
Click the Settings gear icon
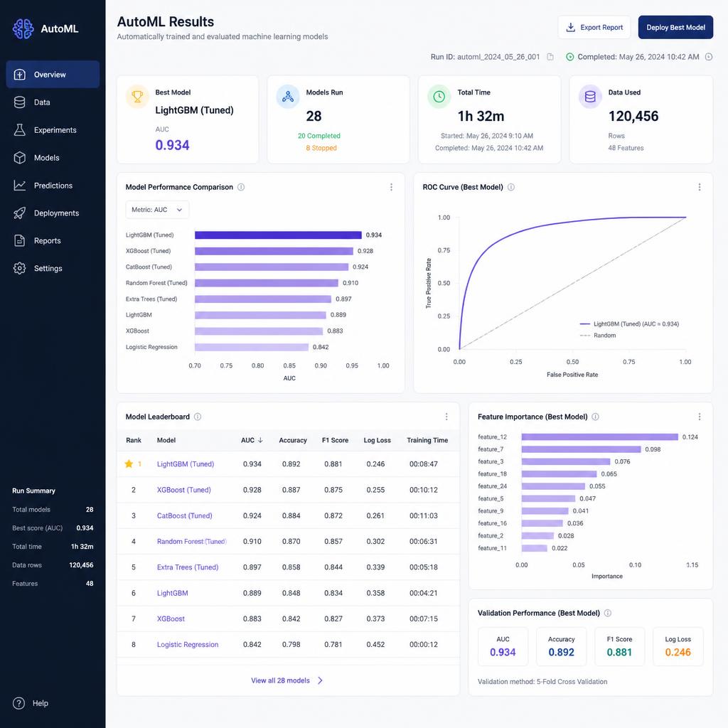pos(19,268)
